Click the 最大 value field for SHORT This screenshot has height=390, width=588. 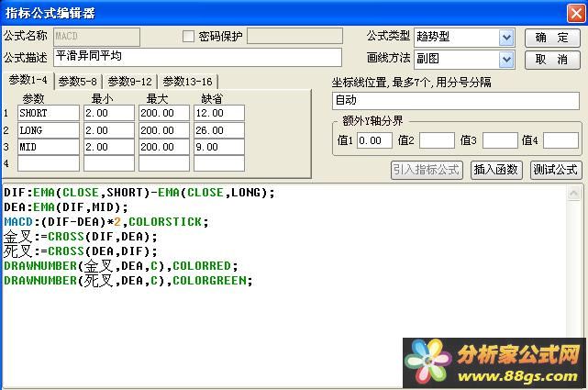point(164,113)
